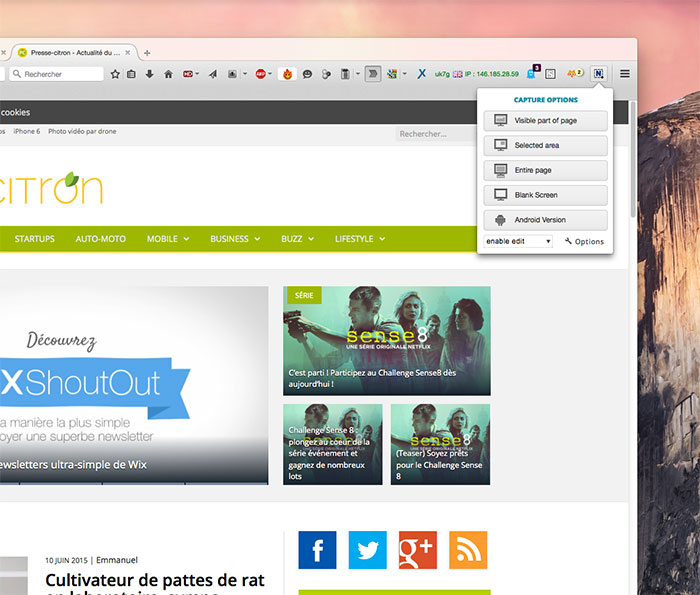Viewport: 700px width, 595px height.
Task: Open a new tab with plus button
Action: pyautogui.click(x=147, y=53)
